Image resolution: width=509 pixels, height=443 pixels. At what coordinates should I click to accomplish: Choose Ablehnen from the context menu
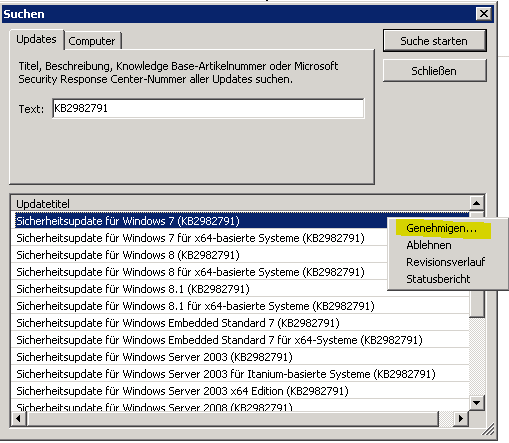click(429, 245)
